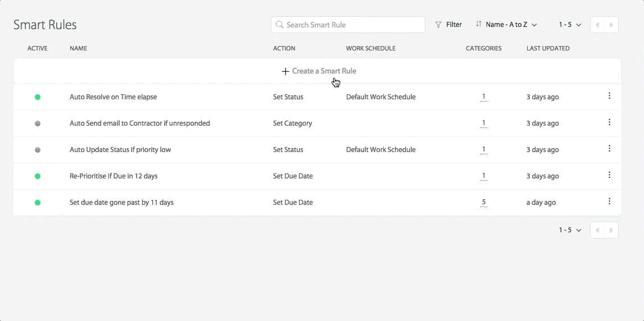Open kebab menu for Re-Prioritise if Due rule
644x321 pixels.
(609, 175)
